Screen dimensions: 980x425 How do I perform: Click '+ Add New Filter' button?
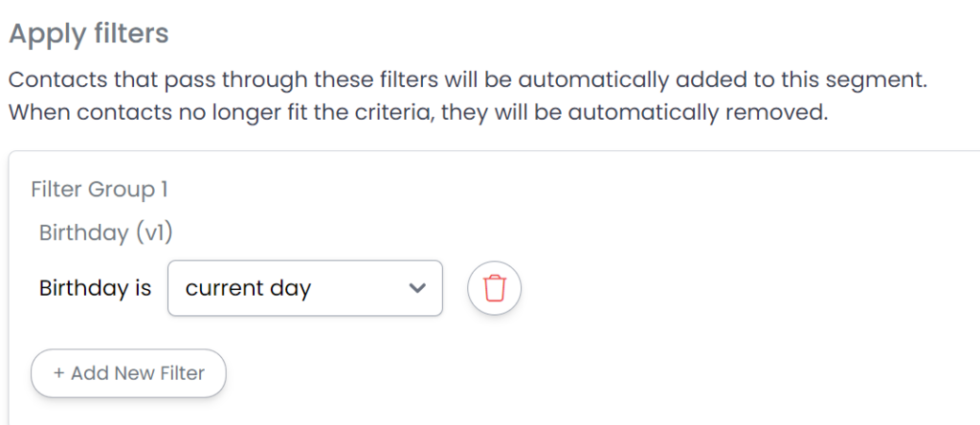(128, 373)
